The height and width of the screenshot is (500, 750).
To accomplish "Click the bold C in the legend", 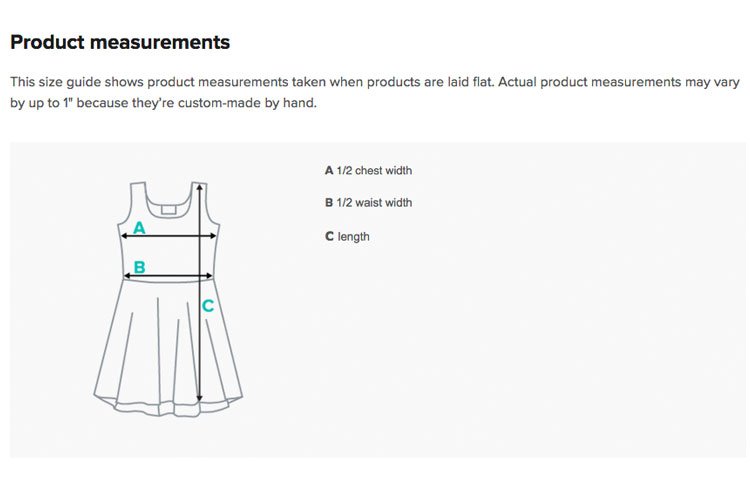I will click(329, 236).
